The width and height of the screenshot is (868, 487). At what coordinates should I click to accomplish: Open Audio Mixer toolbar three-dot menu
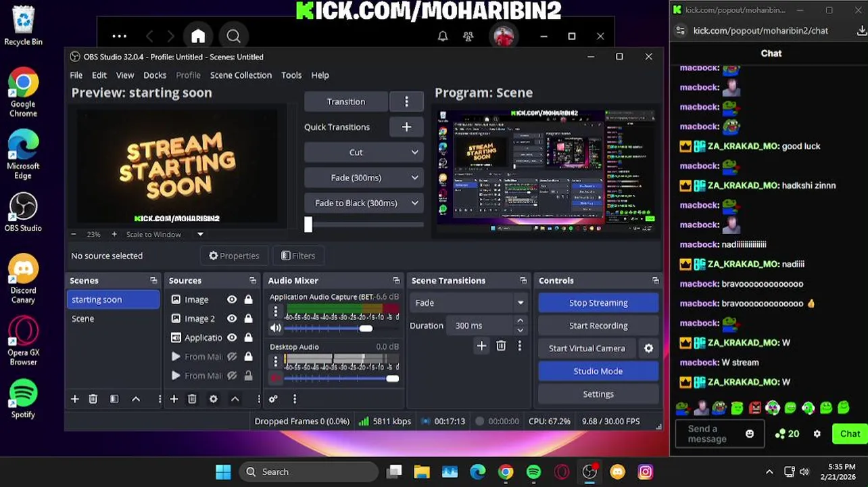(295, 399)
